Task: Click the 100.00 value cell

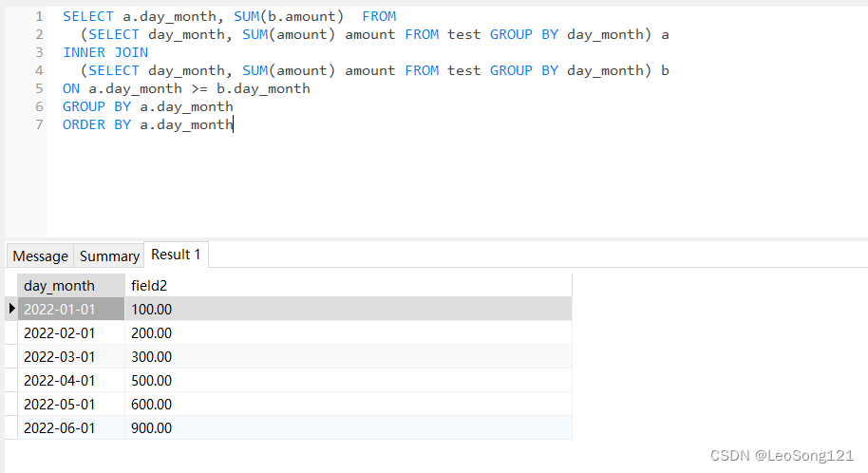Action: point(152,309)
